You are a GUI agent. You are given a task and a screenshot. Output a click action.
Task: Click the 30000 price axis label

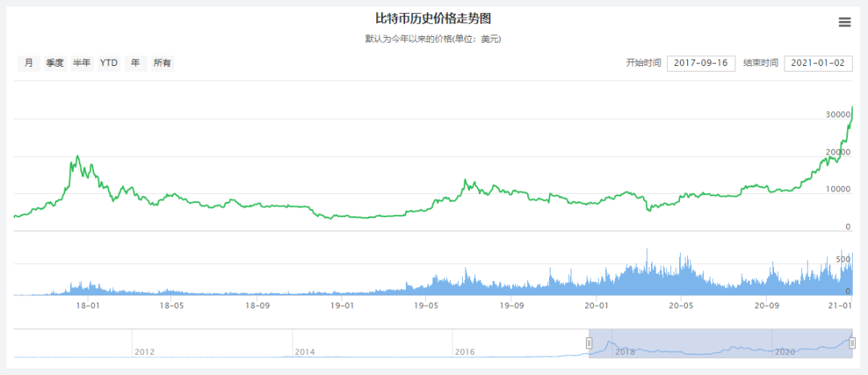pyautogui.click(x=837, y=114)
